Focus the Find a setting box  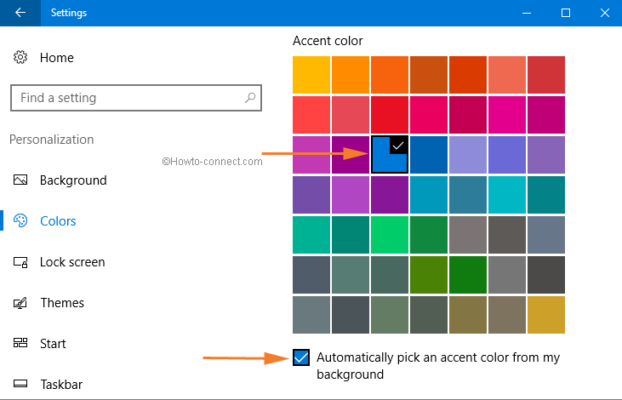coord(136,98)
